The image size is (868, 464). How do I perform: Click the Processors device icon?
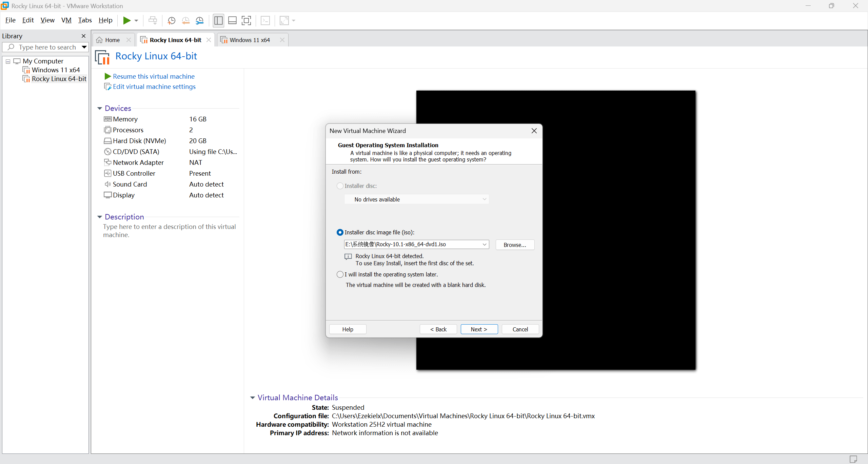pos(108,130)
